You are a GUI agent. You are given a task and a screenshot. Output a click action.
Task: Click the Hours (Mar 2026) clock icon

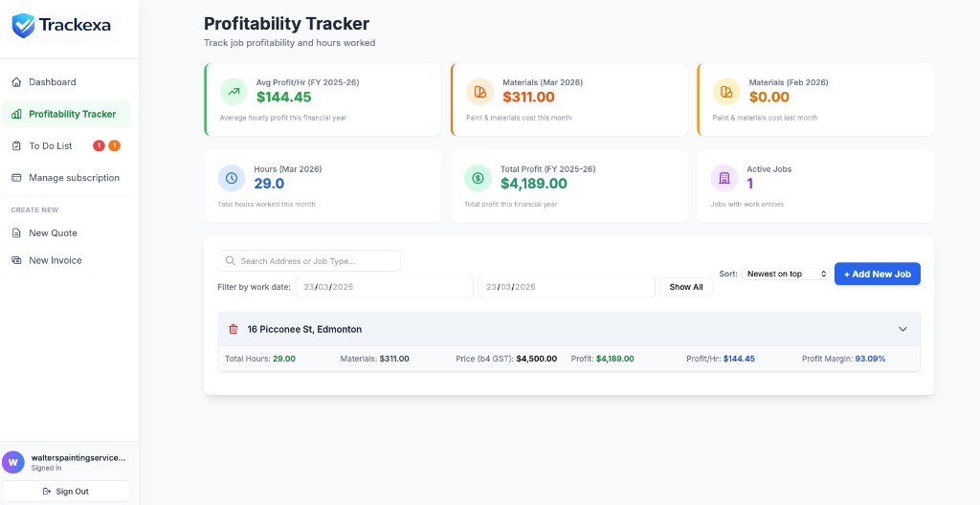click(232, 178)
